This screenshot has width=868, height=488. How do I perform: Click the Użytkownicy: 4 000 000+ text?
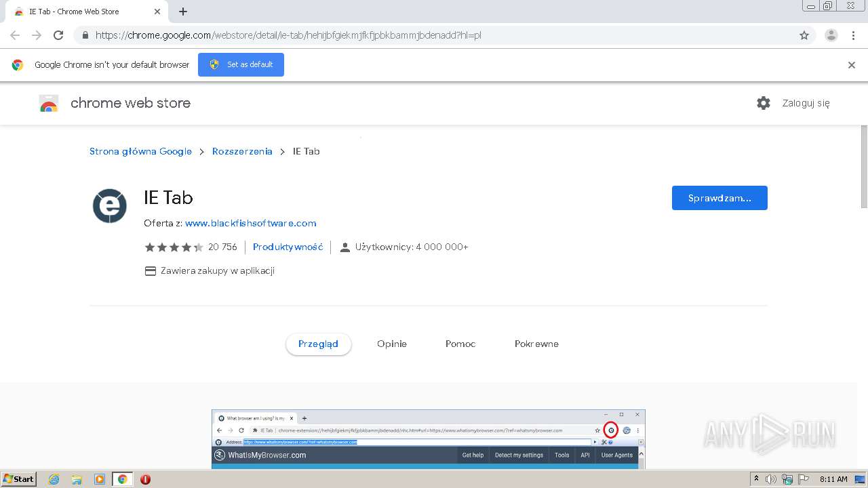pos(412,247)
